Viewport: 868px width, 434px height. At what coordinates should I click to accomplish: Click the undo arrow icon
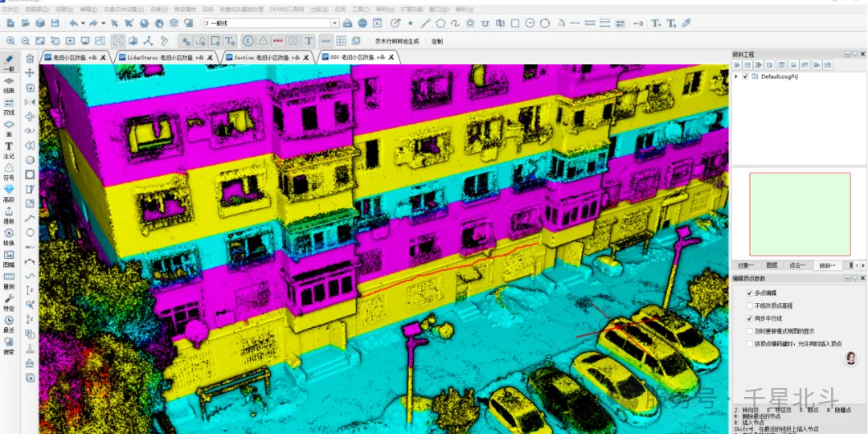coord(73,23)
